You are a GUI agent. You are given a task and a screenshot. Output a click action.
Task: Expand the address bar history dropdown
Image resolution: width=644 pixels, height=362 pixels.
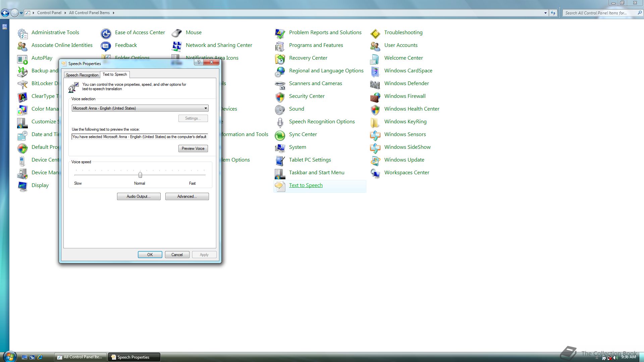coord(545,13)
